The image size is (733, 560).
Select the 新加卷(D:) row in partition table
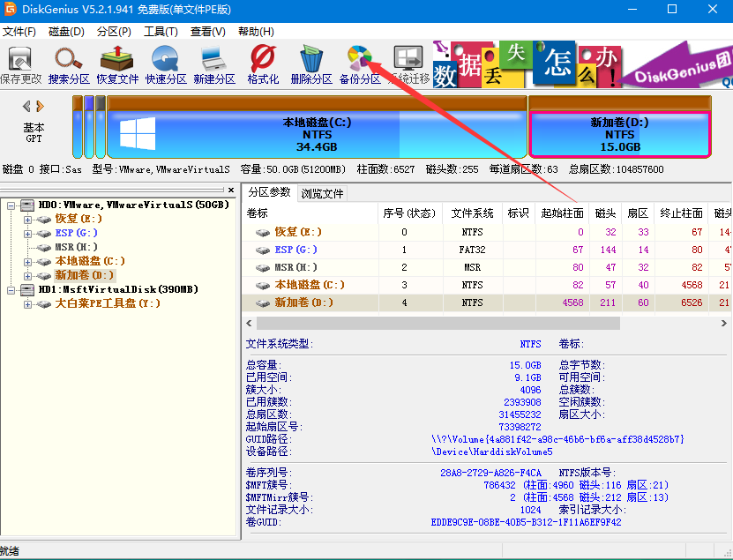[487, 302]
